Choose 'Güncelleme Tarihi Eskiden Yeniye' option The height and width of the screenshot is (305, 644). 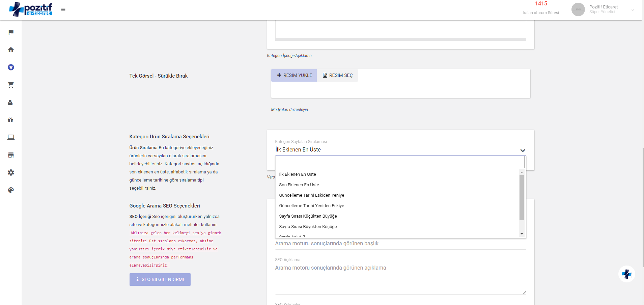[311, 195]
